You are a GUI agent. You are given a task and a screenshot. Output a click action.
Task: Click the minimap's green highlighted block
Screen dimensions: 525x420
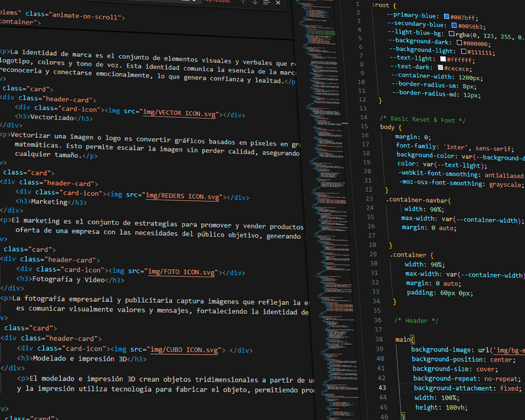tap(321, 32)
